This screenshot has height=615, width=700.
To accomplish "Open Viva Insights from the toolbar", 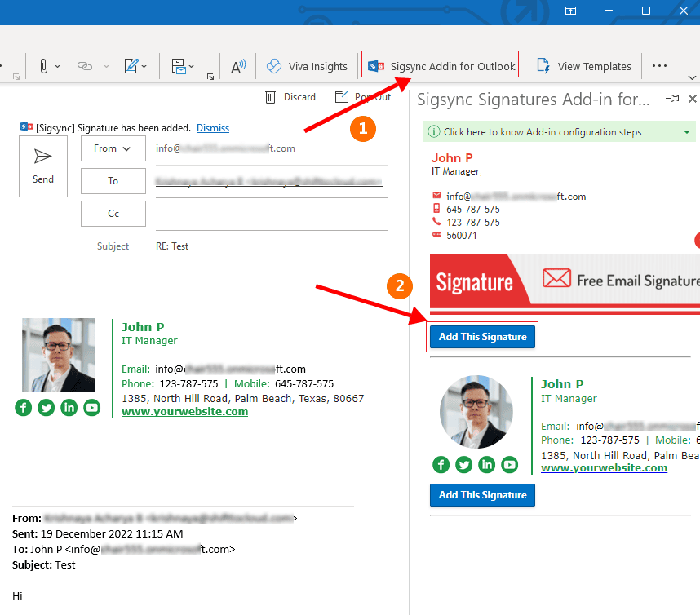I will (x=307, y=66).
